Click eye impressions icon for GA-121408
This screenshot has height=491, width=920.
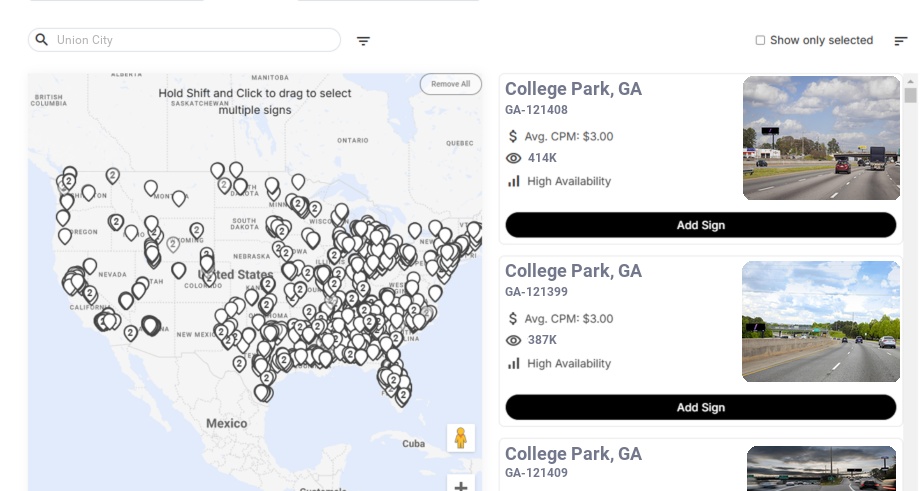click(514, 158)
